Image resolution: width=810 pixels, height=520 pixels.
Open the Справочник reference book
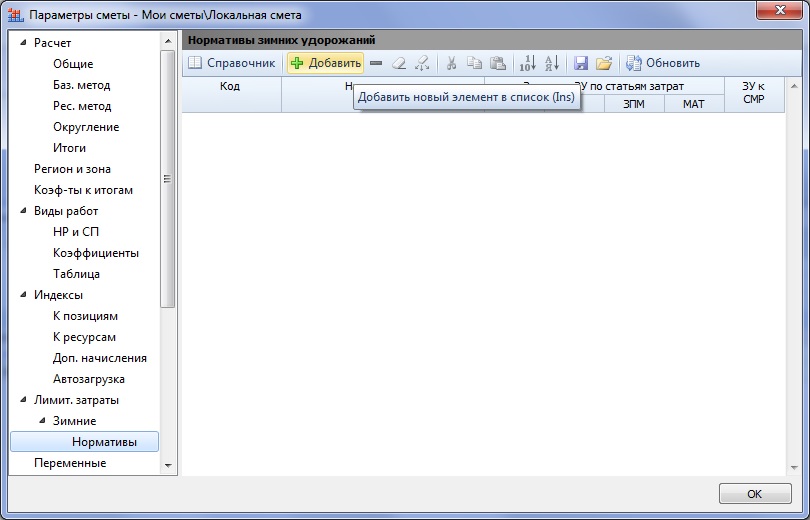[231, 63]
